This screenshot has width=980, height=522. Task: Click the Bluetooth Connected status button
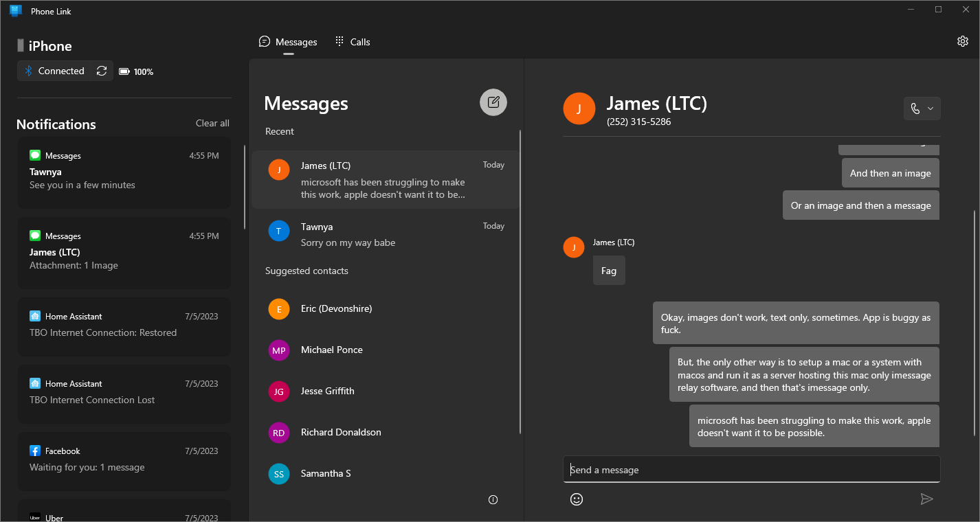click(x=55, y=71)
